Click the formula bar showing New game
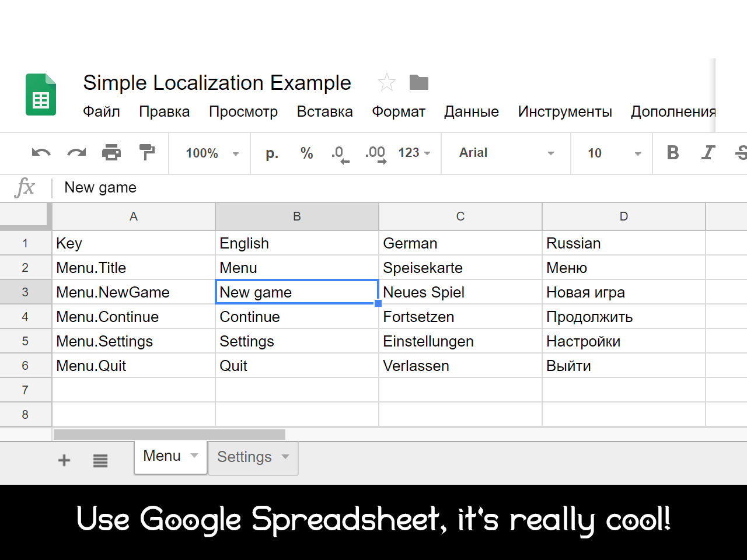This screenshot has width=747, height=560. (400, 187)
